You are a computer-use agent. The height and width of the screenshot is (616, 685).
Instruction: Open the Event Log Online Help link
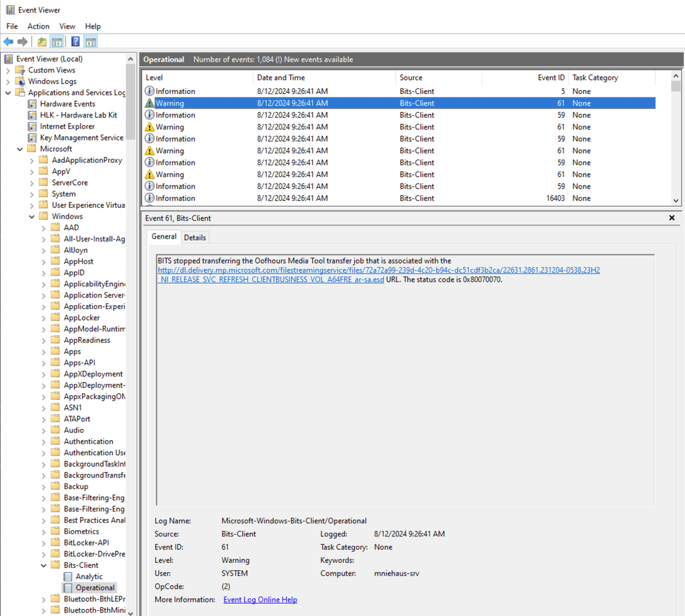point(260,599)
